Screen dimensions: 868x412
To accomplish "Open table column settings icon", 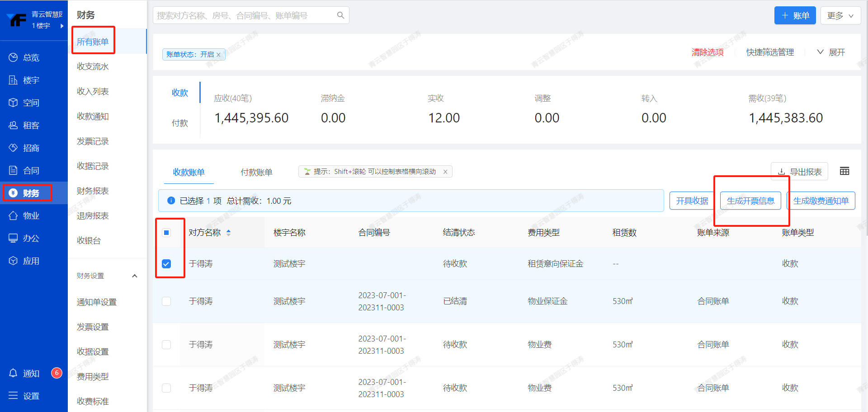I will (x=844, y=171).
